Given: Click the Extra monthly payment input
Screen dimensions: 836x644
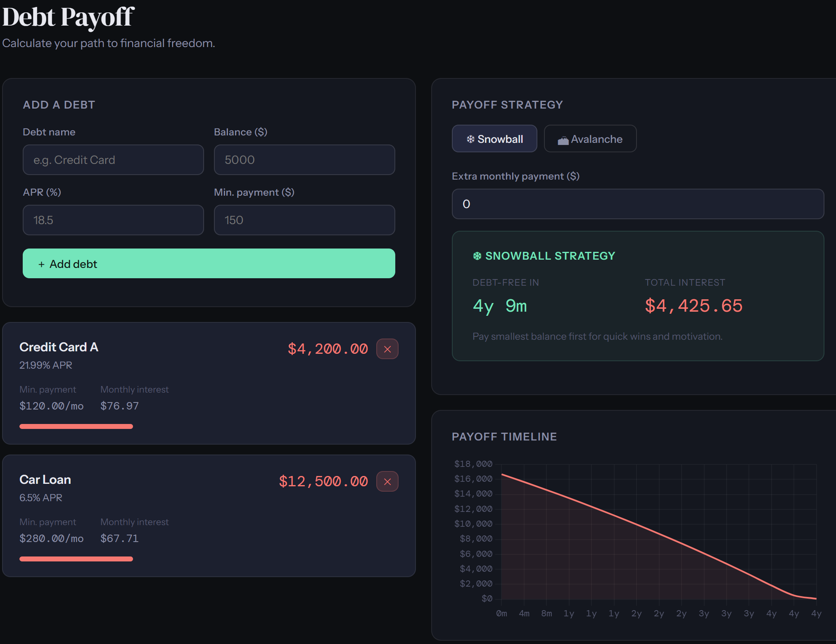Looking at the screenshot, I should (x=638, y=204).
